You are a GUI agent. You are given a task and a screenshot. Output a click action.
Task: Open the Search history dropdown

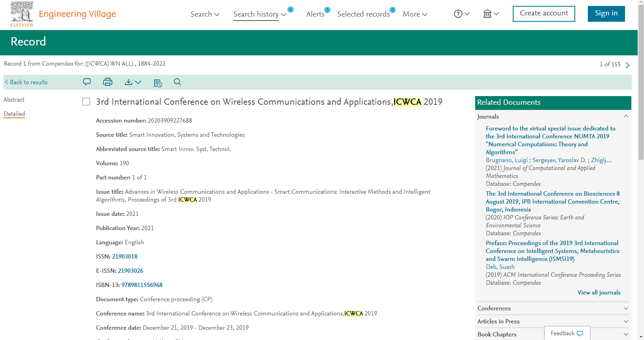[260, 14]
